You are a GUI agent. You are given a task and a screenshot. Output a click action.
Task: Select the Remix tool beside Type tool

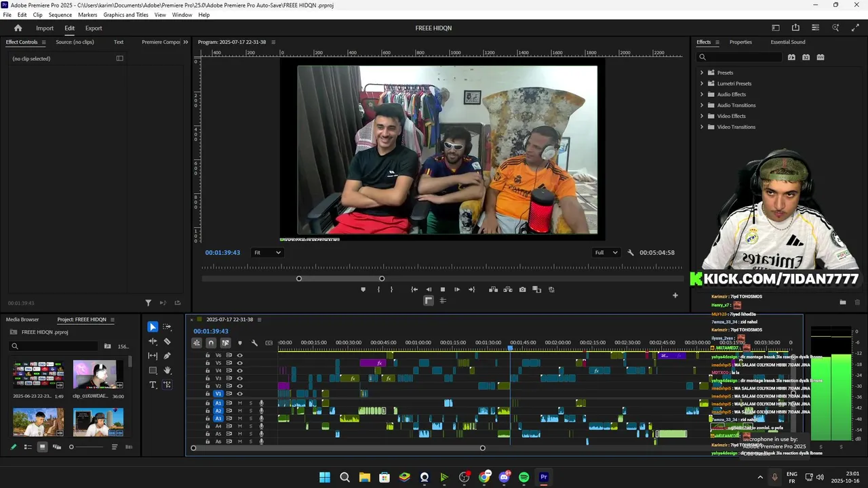[167, 384]
